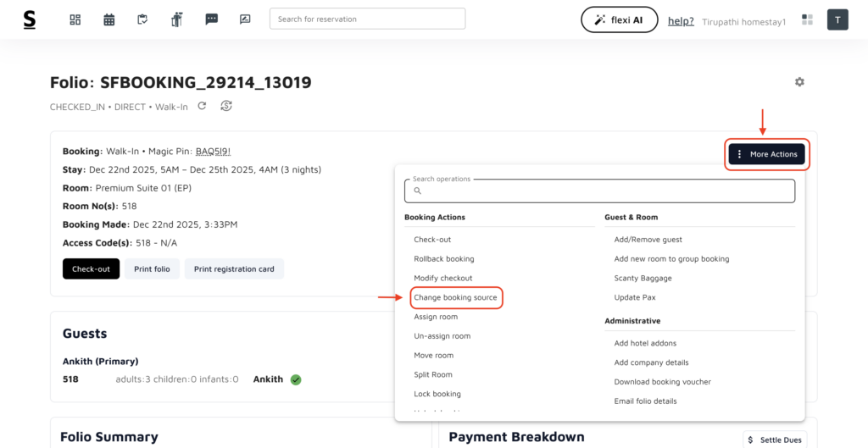Open the help? link
868x448 pixels.
[x=681, y=20]
